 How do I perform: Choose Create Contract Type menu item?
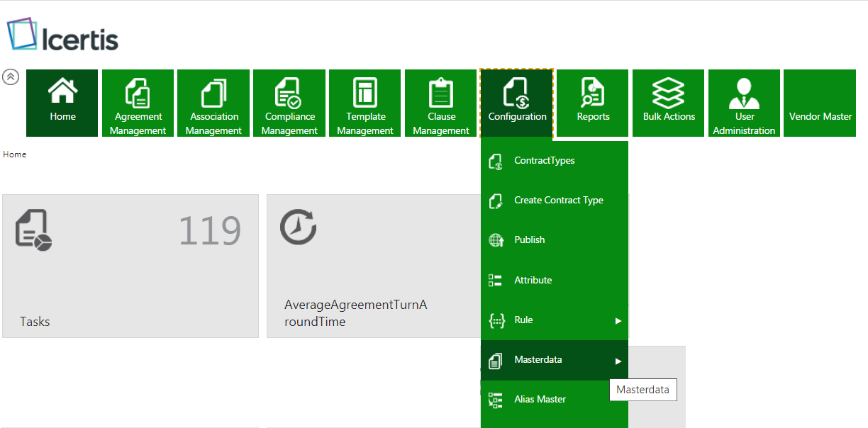[558, 201]
